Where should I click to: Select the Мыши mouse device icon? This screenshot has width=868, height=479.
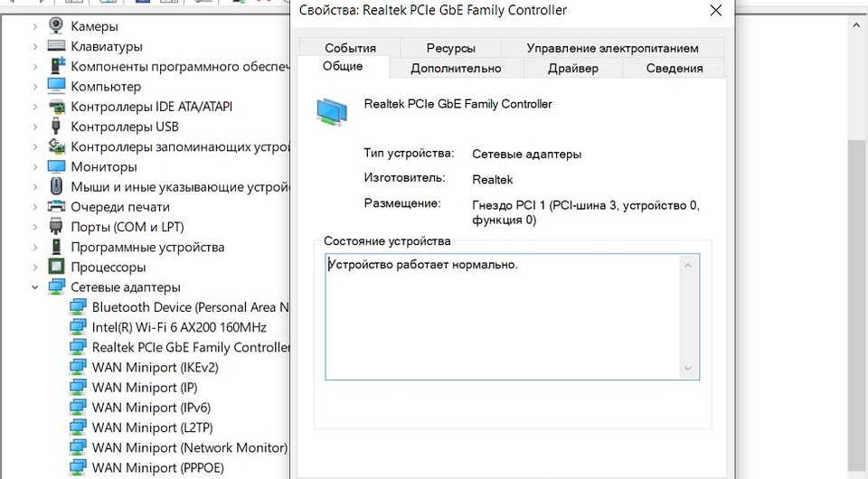point(56,186)
